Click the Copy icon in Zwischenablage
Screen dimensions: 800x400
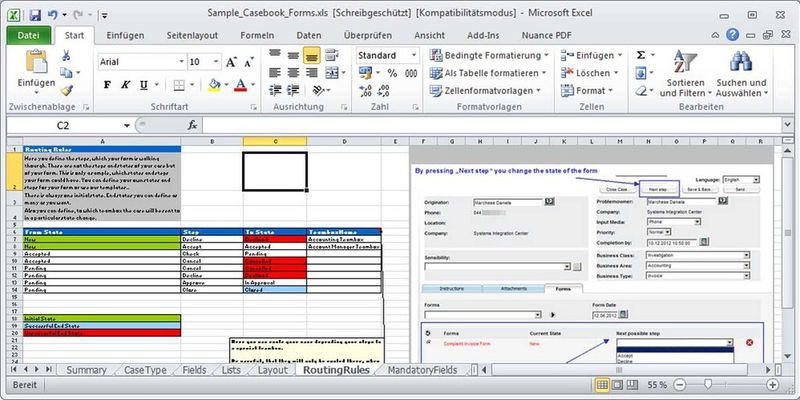click(66, 73)
